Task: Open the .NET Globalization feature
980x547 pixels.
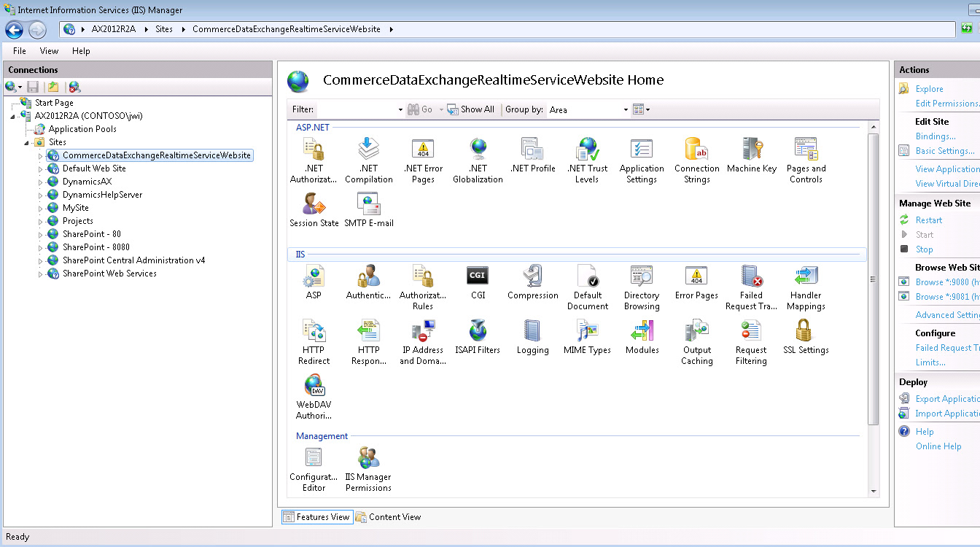Action: tap(478, 160)
